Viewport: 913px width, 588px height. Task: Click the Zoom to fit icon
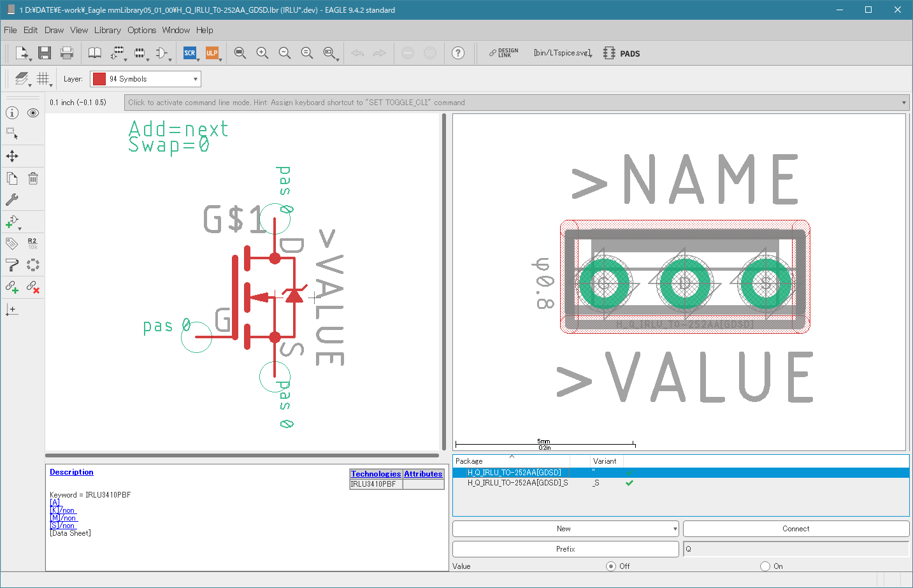[240, 53]
